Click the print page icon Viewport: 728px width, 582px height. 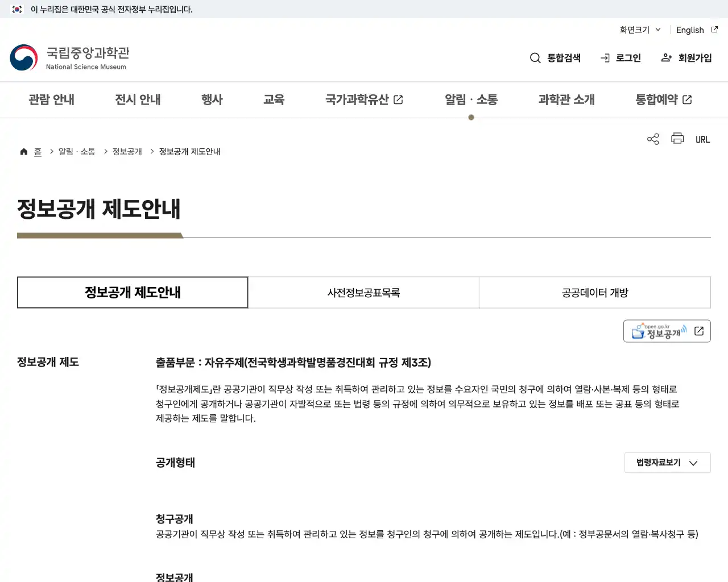[677, 139]
